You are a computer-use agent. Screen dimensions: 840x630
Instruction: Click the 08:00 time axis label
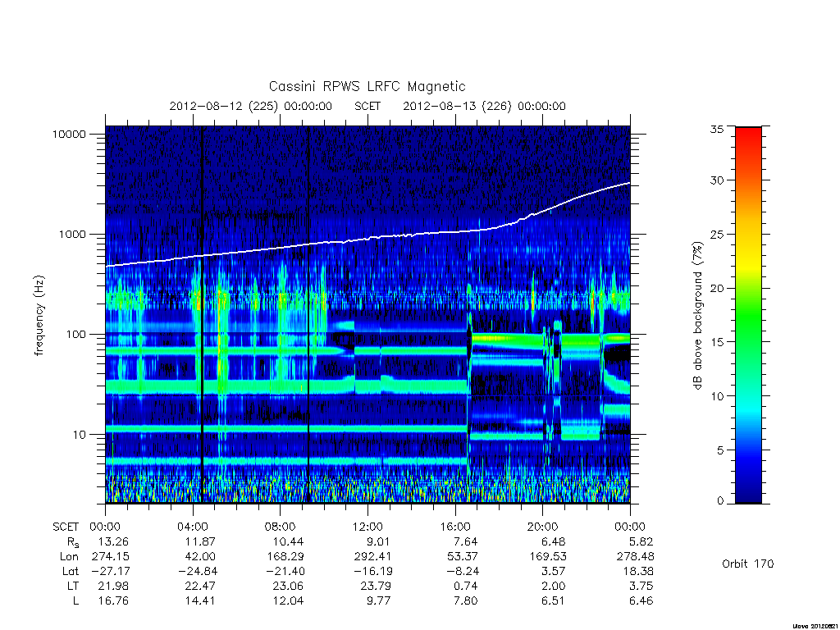coord(281,527)
